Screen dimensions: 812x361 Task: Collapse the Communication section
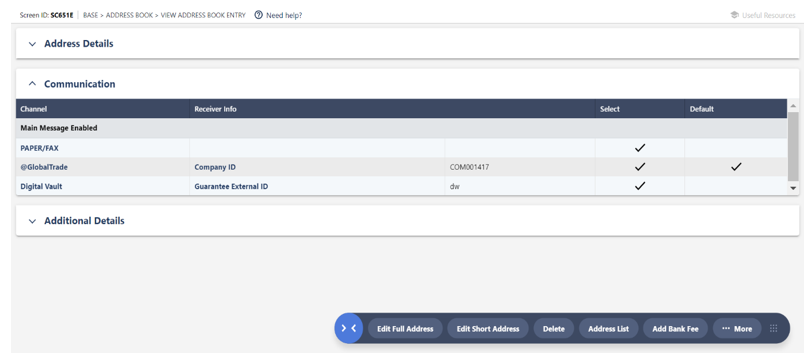coord(33,83)
